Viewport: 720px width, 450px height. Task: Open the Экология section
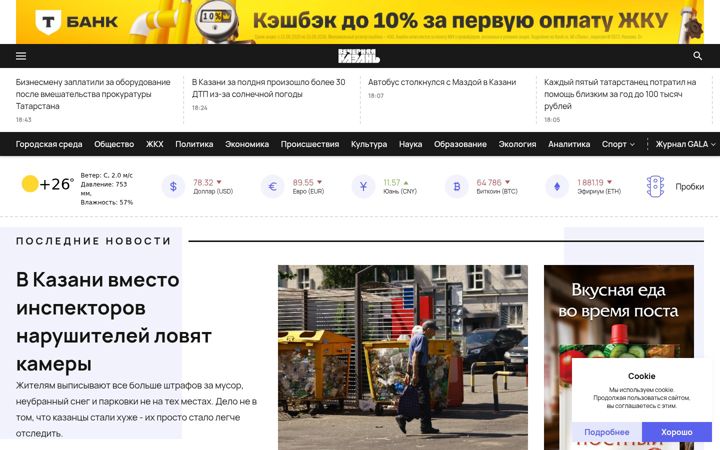pos(517,144)
